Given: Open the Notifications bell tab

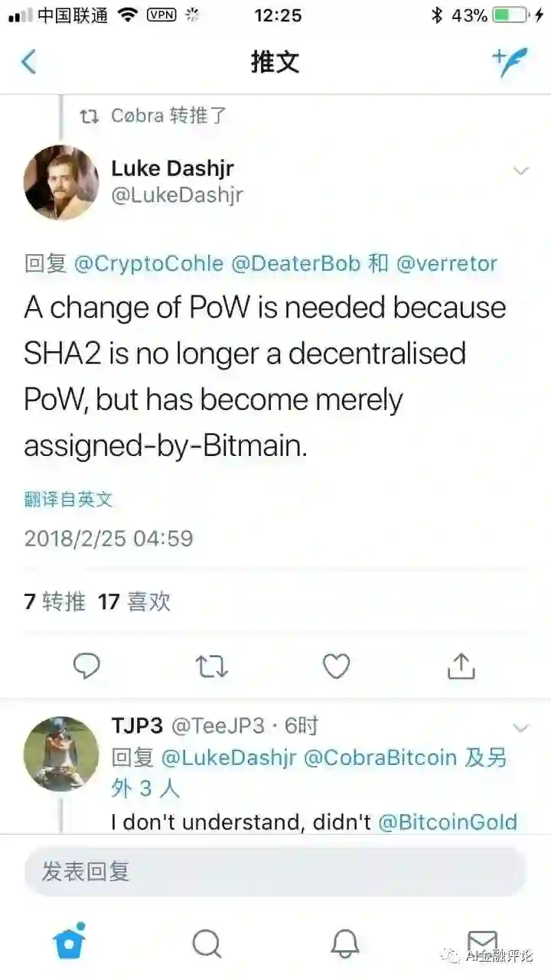Looking at the screenshot, I should (344, 943).
